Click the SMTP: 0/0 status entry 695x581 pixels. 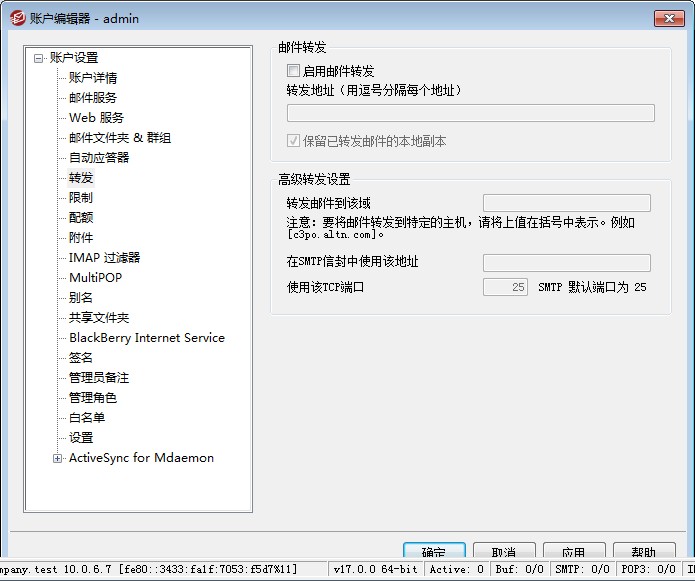tap(582, 569)
